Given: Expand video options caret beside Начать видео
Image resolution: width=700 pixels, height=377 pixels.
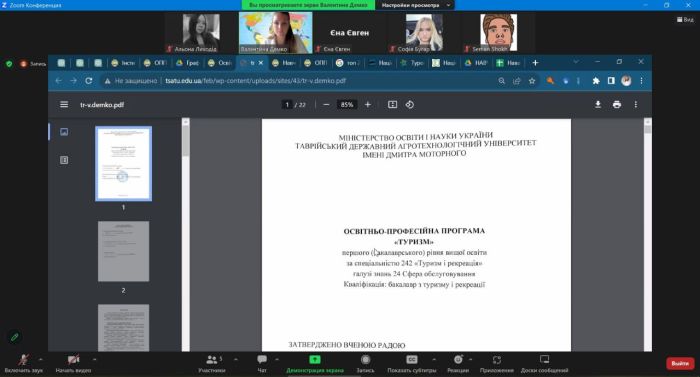Looking at the screenshot, I should coord(94,359).
